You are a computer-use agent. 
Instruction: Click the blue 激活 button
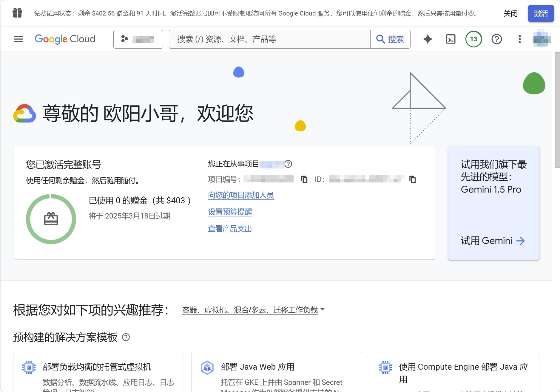point(541,13)
